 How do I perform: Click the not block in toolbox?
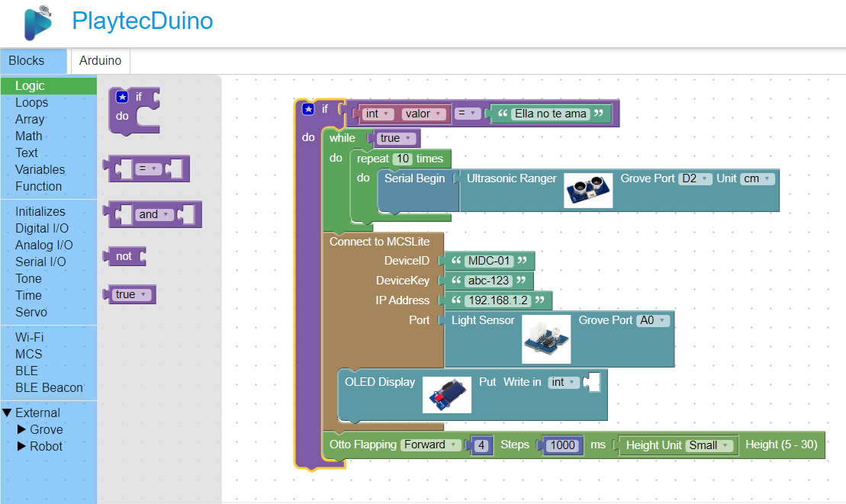[x=124, y=256]
